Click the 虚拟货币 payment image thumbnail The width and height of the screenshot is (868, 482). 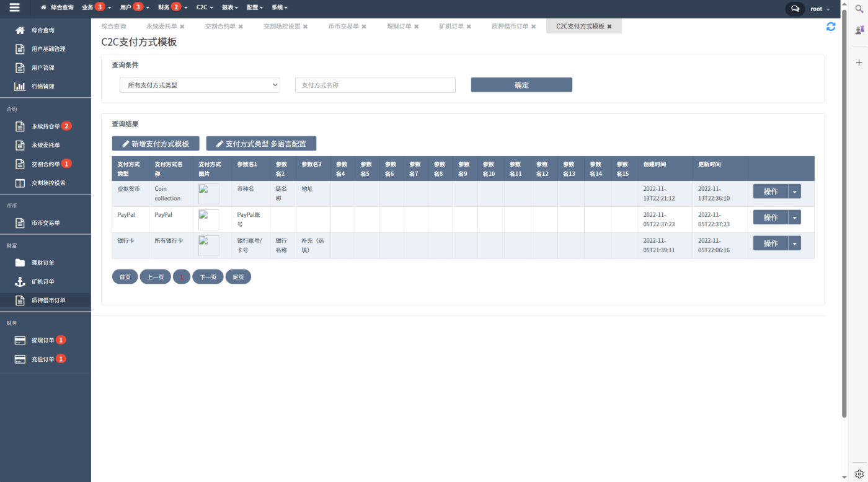click(208, 194)
